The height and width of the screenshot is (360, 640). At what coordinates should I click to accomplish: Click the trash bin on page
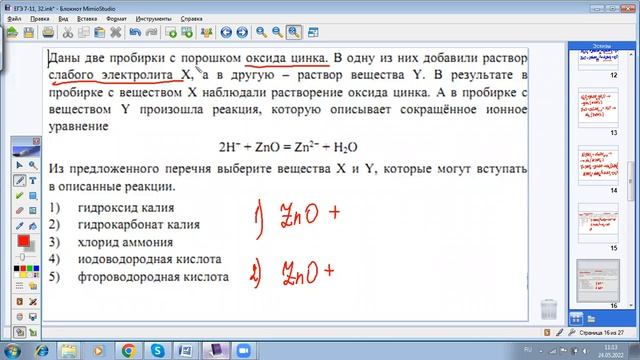(x=549, y=309)
